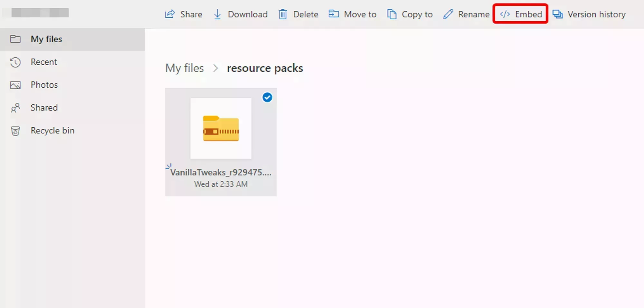Select the Download icon
The width and height of the screenshot is (644, 308).
[217, 14]
